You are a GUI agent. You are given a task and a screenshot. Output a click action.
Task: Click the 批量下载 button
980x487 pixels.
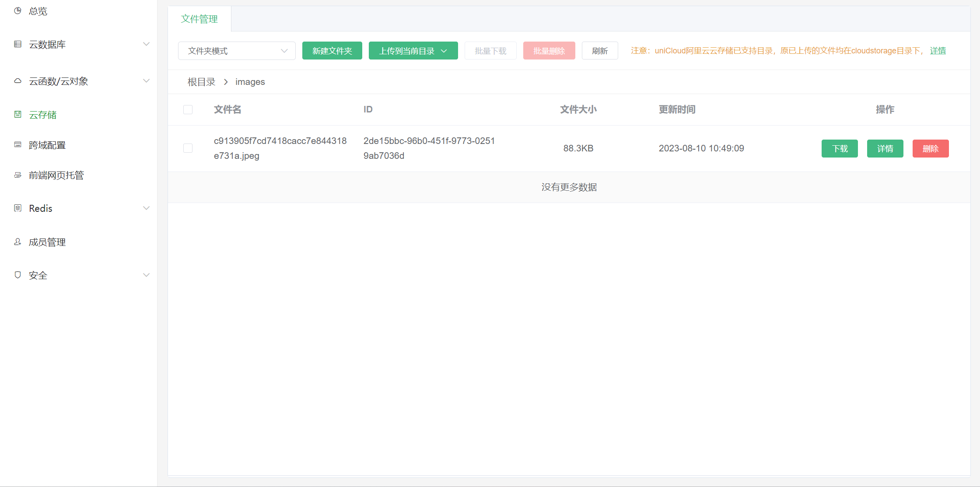[x=490, y=51]
